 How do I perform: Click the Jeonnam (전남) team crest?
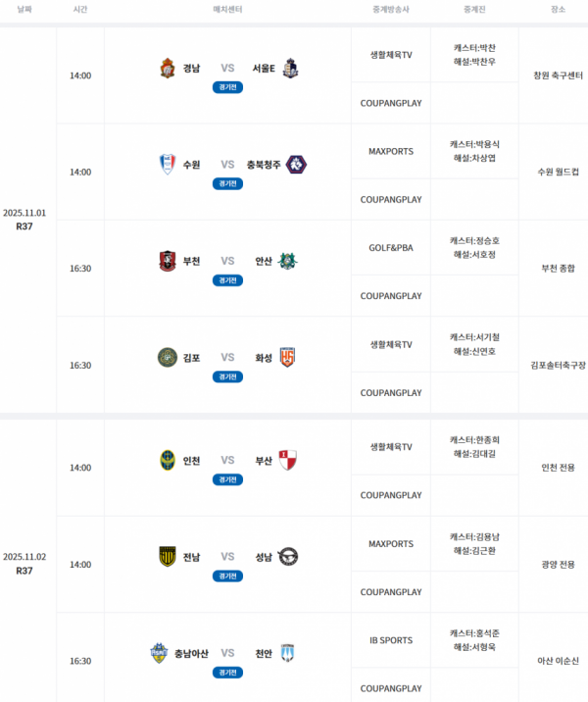point(168,557)
